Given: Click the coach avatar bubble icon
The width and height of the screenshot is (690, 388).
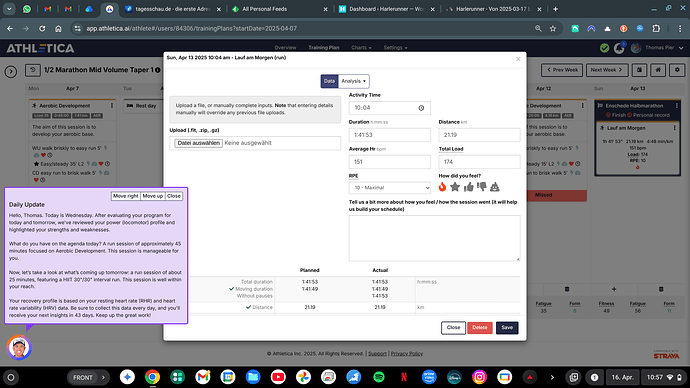Looking at the screenshot, I should click(18, 348).
